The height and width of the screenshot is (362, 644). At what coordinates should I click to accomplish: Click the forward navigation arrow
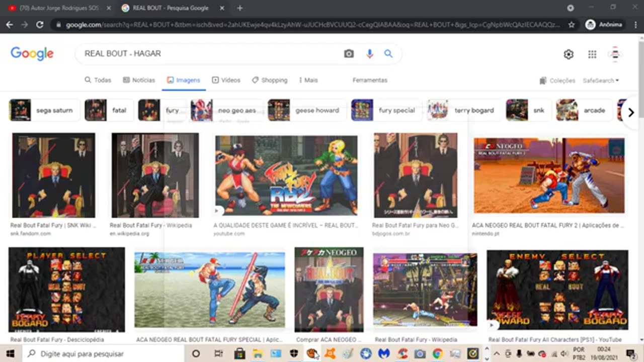pos(24,25)
